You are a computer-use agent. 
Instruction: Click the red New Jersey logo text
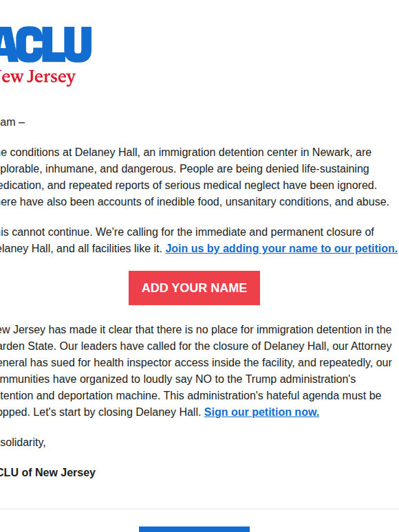click(x=38, y=78)
